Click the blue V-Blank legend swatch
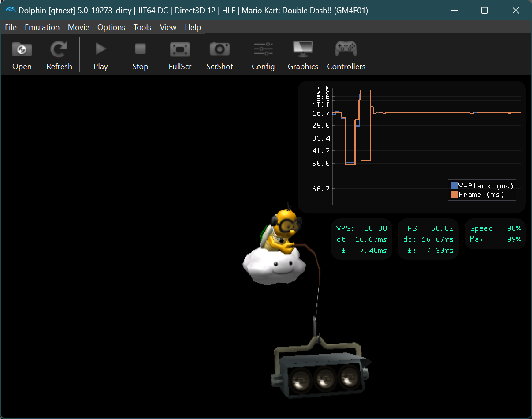The image size is (532, 419). (x=454, y=186)
